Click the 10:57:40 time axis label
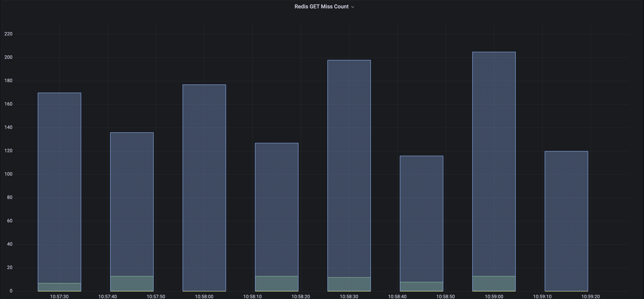Viewport: 644px width, 299px height. (107, 296)
